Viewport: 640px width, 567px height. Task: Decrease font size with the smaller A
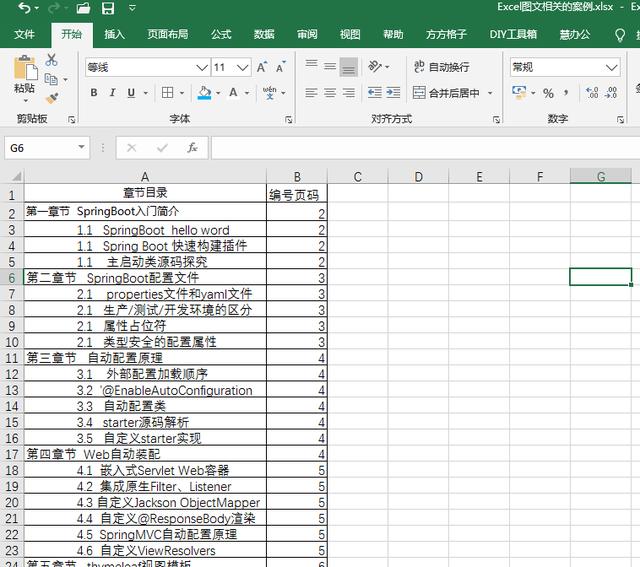pos(281,67)
